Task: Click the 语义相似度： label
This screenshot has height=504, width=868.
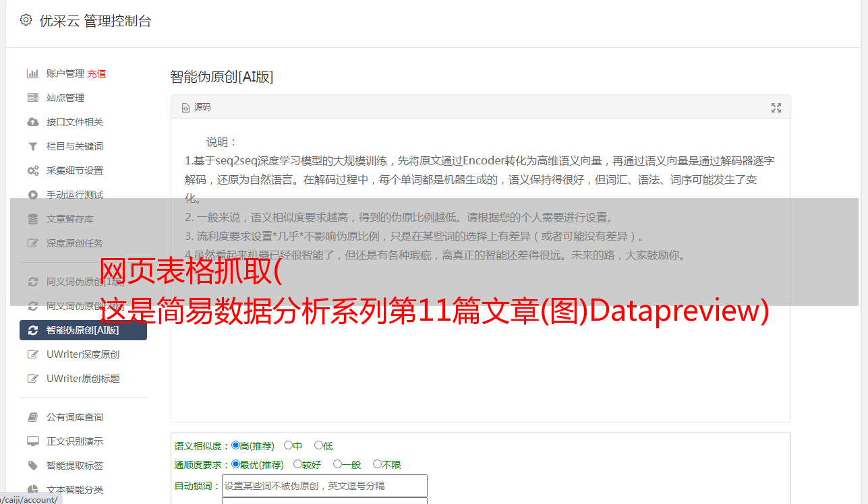Action: click(x=202, y=446)
